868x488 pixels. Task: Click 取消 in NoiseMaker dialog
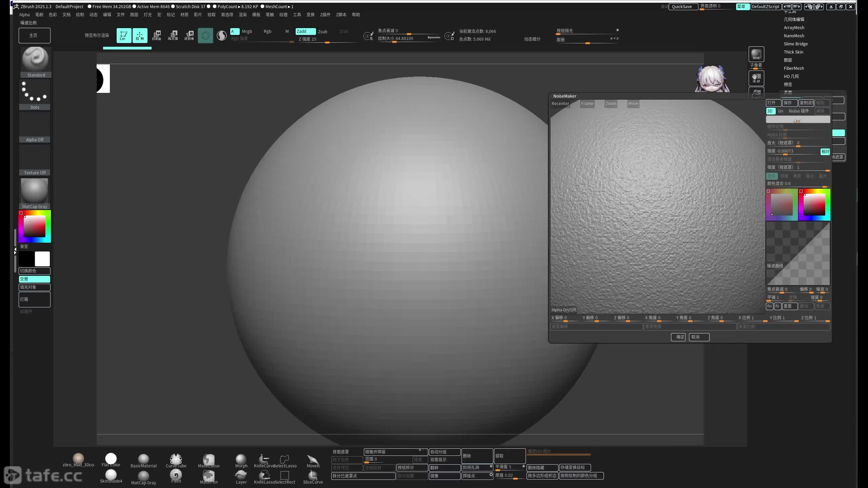(699, 337)
